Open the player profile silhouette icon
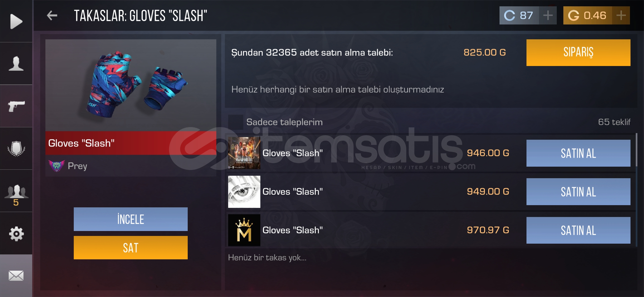This screenshot has width=644, height=297. coord(16,64)
